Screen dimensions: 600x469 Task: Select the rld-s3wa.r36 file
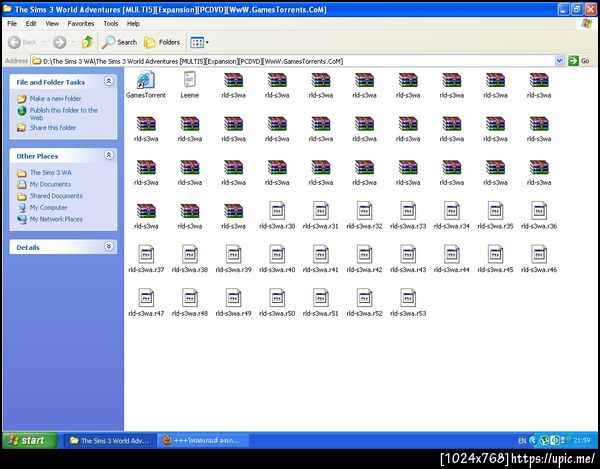539,215
